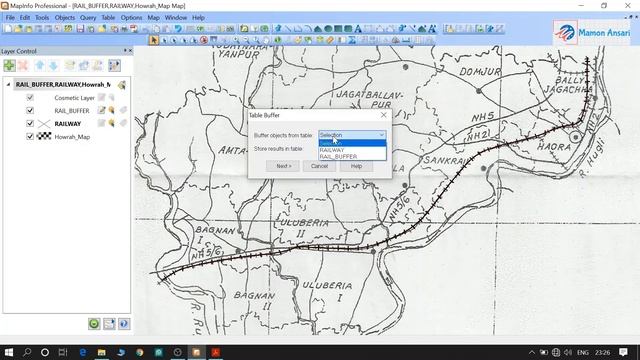Click the Symbol Style pin icon
This screenshot has width=640, height=360.
pyautogui.click(x=402, y=29)
